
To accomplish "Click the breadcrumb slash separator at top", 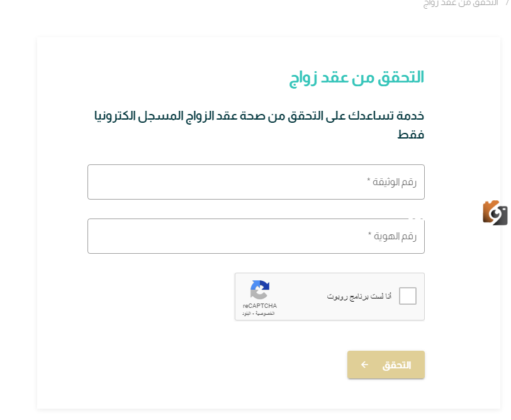I will pyautogui.click(x=507, y=3).
